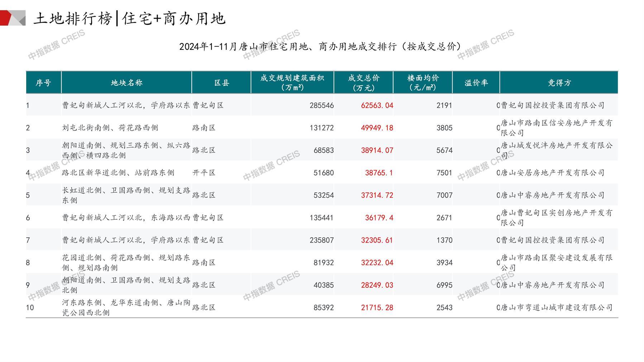Select the floor price value 7501
This screenshot has height=362, width=644.
444,173
